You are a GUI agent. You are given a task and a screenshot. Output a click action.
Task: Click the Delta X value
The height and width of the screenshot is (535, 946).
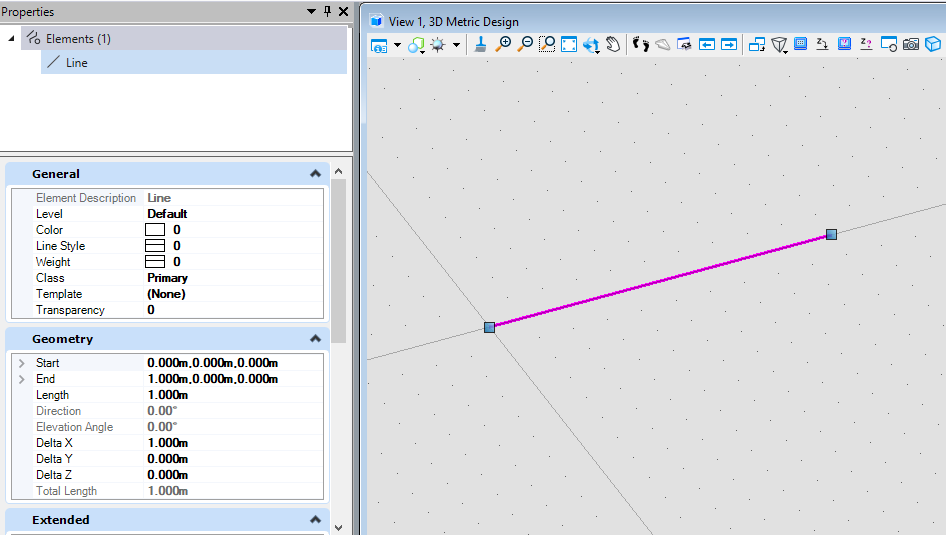tap(167, 443)
